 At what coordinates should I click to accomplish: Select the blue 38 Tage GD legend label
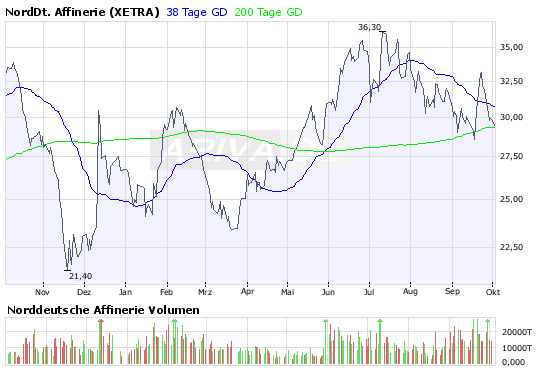[197, 13]
